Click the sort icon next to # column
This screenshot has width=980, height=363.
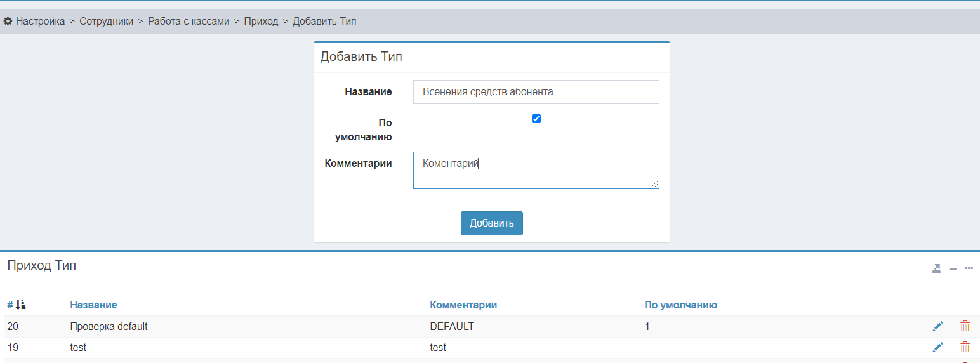pyautogui.click(x=21, y=305)
